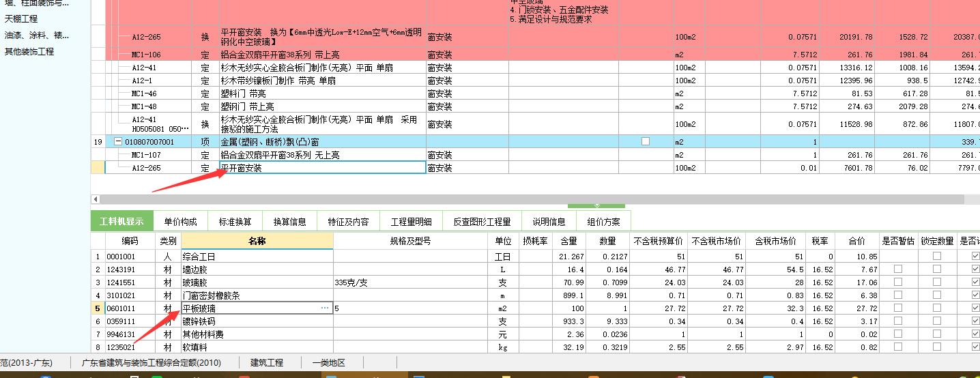Toggle 锁定数量 checkbox for 其他材料费

point(937,334)
